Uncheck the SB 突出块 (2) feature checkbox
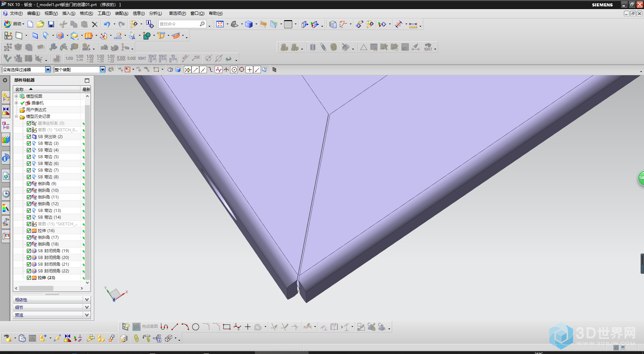 click(29, 137)
